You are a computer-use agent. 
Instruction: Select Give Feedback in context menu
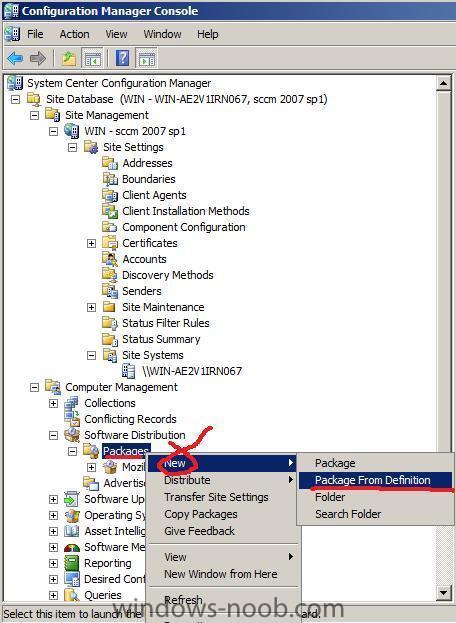[222, 531]
